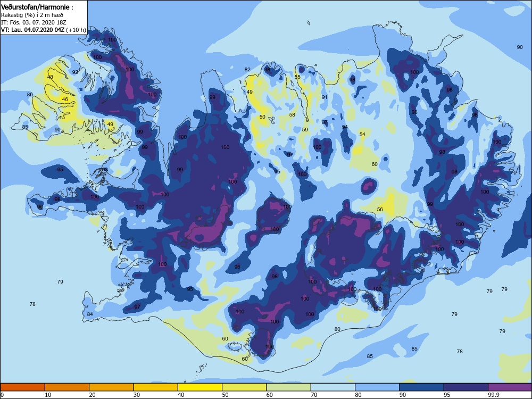The image size is (532, 399).
Task: Pick the orange 10–20 legend swatch
Action: [x=67, y=387]
